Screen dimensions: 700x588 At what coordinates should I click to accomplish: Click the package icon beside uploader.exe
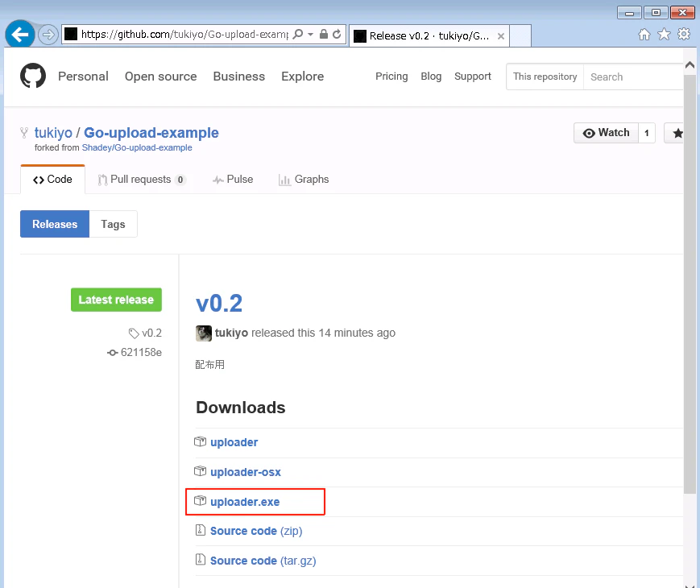click(x=200, y=501)
